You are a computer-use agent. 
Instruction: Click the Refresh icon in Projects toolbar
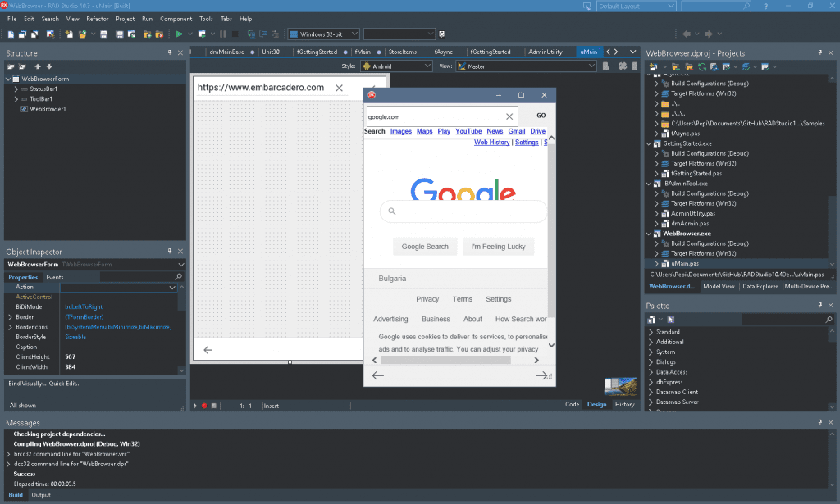click(x=702, y=67)
